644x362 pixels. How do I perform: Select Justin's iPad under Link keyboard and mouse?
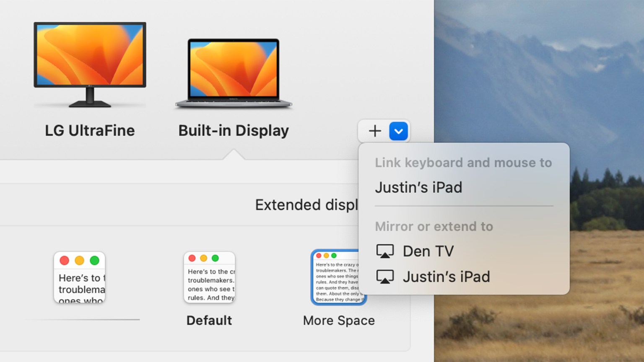pos(419,187)
